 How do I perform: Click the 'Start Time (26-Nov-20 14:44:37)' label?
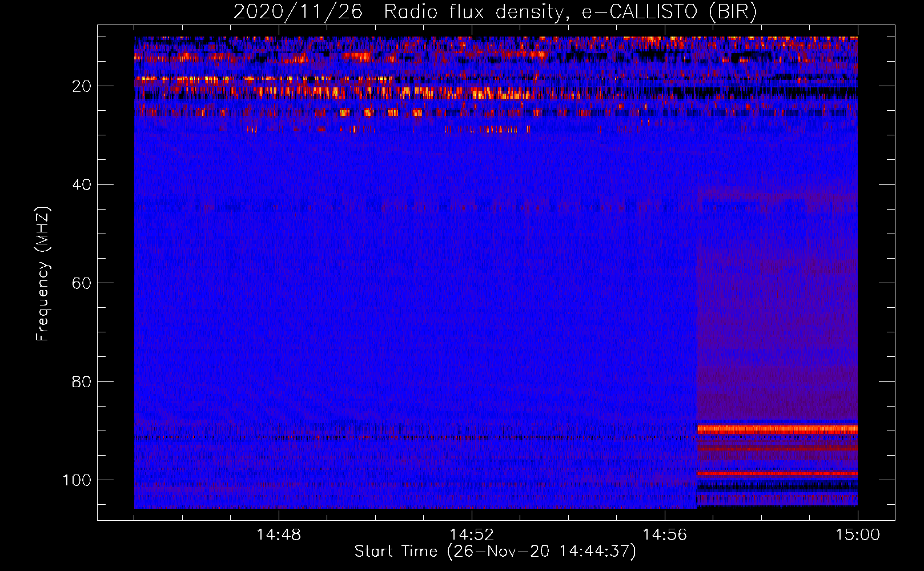495,552
